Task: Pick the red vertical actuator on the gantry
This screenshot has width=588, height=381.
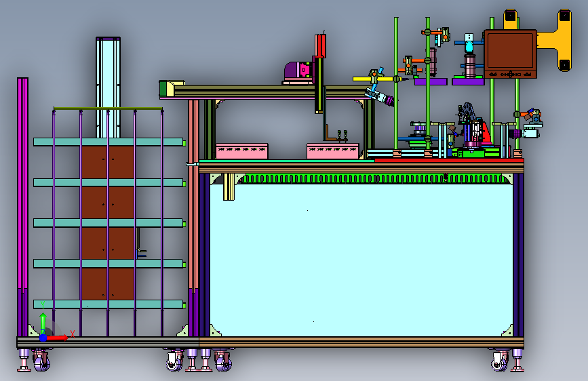Action: pyautogui.click(x=320, y=45)
